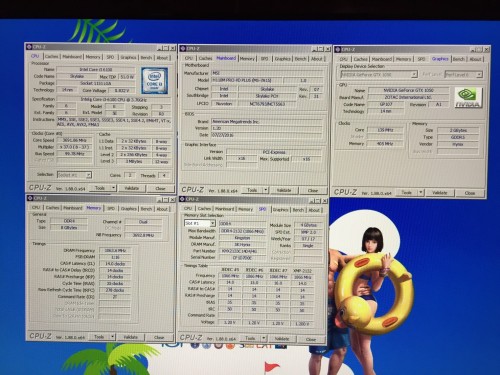Click the CPU-Z title icon of Mainboard window
Screen dimensions: 500x375
[183, 49]
